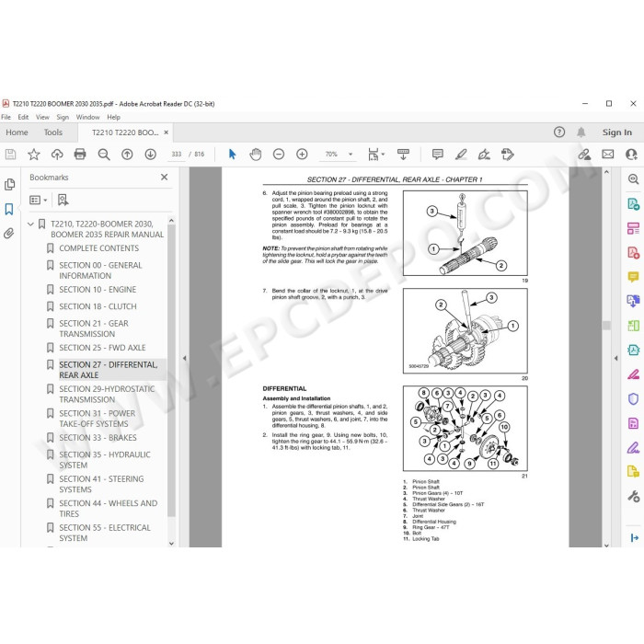644x644 pixels.
Task: Share a link to the file
Action: 584,155
